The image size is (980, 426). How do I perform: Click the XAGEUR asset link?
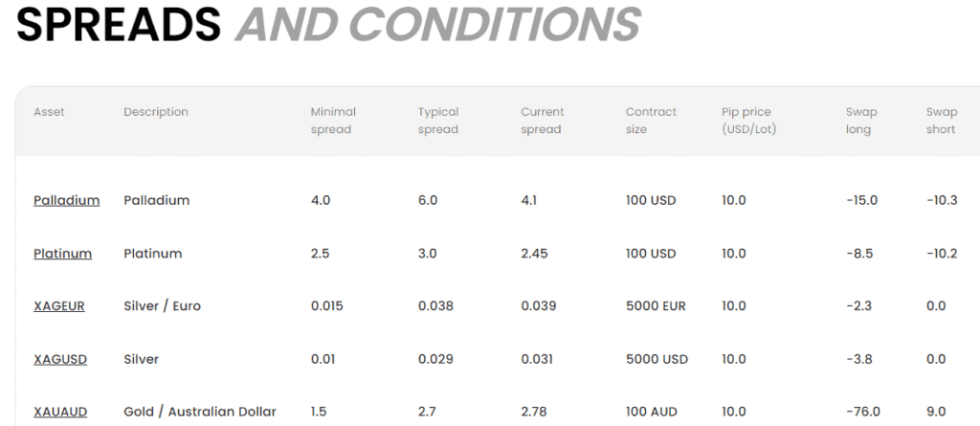(x=59, y=306)
